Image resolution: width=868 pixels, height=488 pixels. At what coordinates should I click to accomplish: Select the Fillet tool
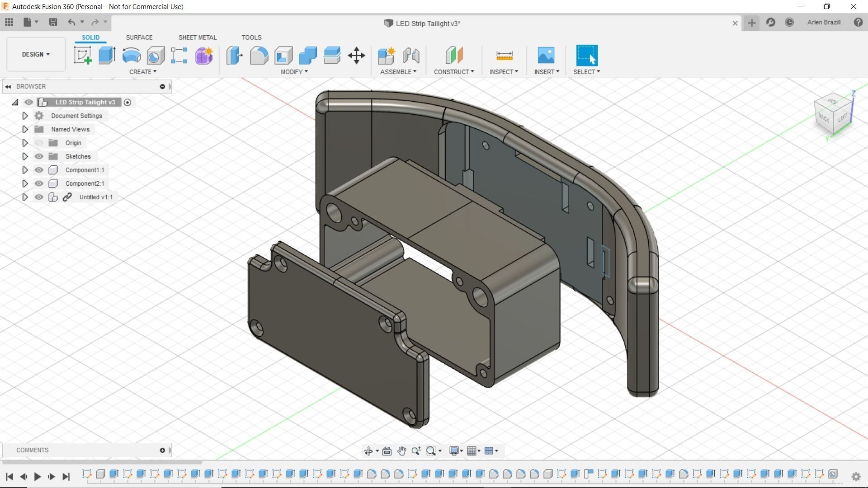[x=259, y=56]
